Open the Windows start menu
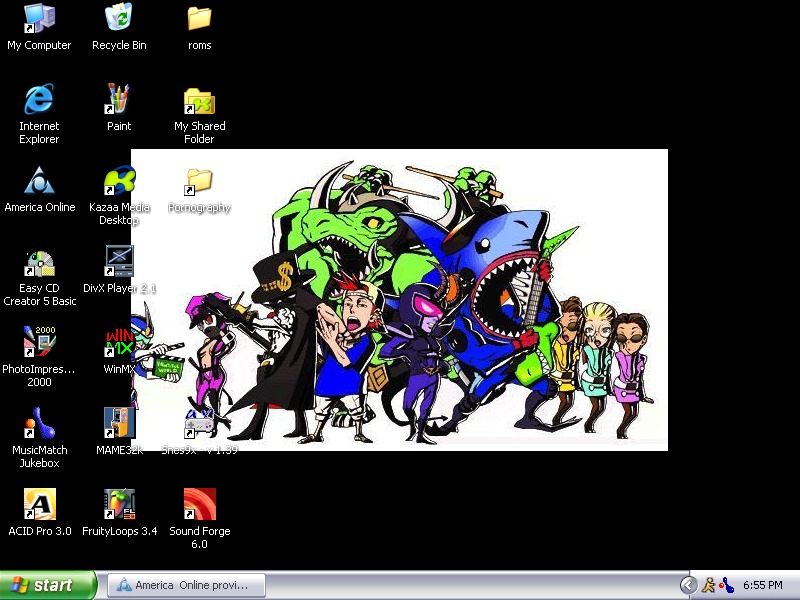This screenshot has width=800, height=600. pos(47,585)
